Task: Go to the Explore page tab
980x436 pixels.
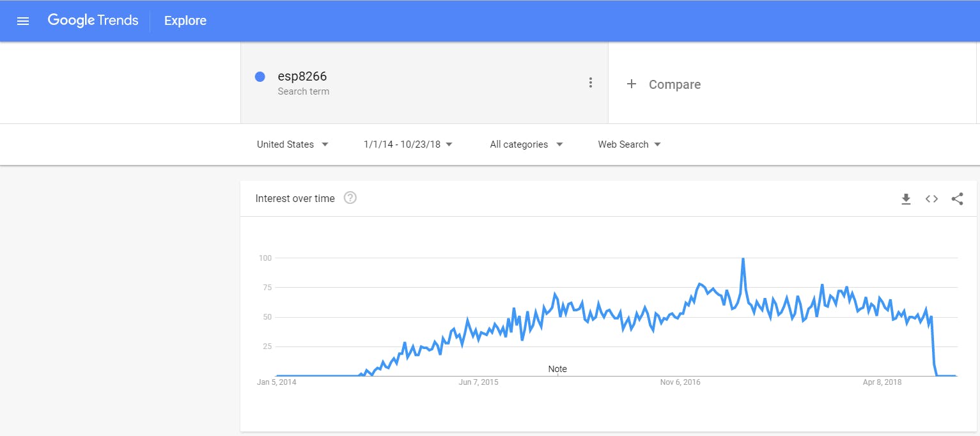Action: 185,21
